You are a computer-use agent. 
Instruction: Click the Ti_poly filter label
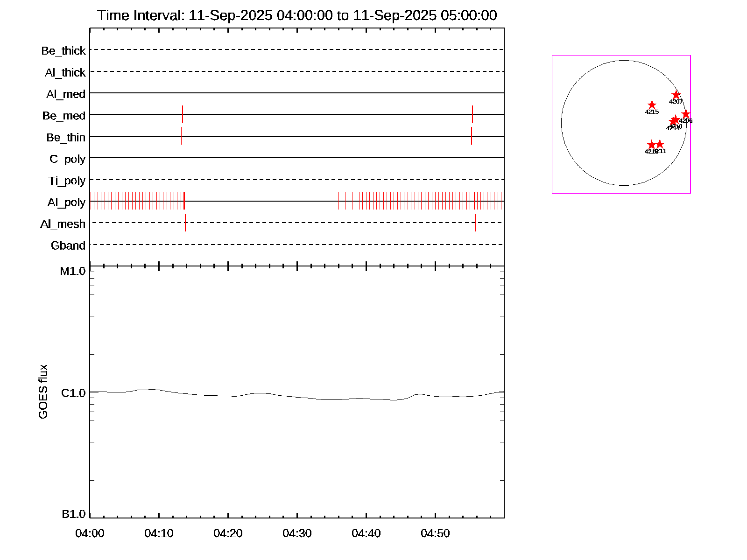point(67,181)
